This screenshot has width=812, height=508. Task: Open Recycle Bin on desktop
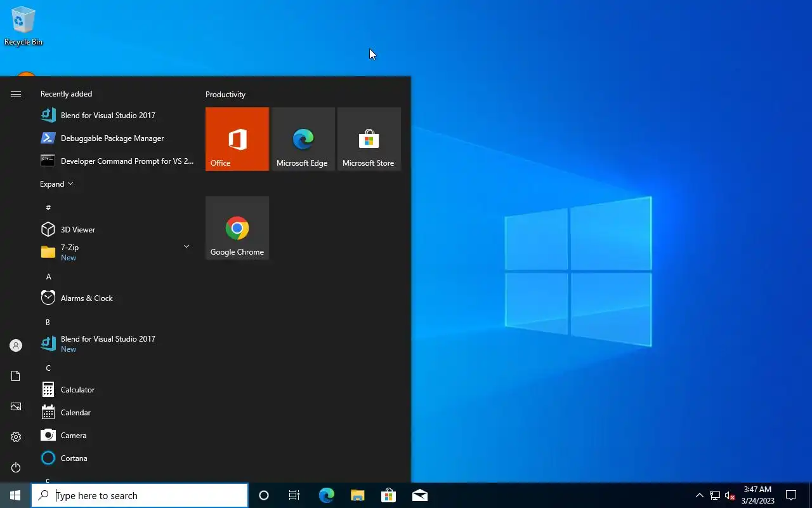[23, 27]
